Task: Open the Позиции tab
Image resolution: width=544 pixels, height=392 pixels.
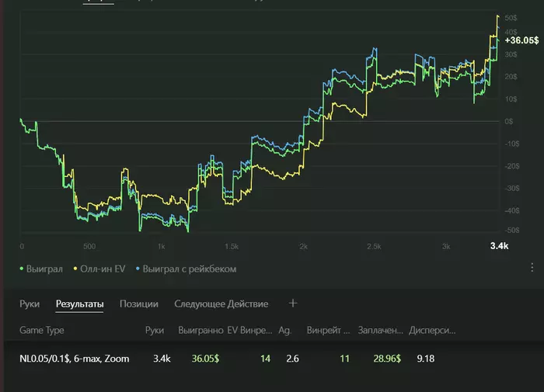Action: [139, 304]
